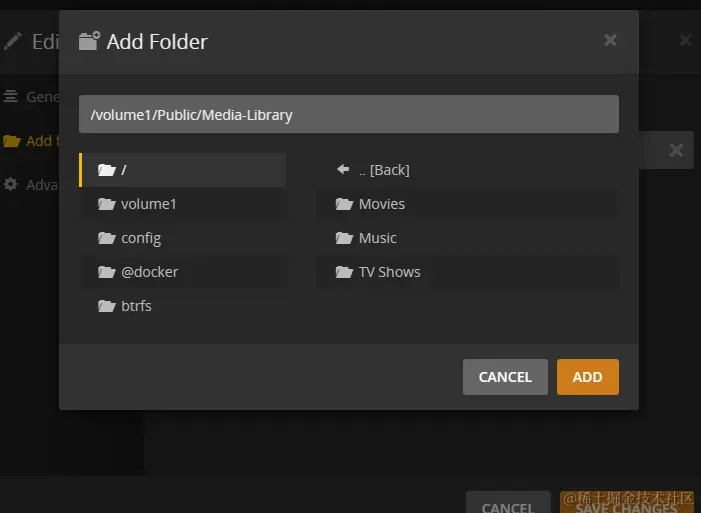Click the Advanced gear icon in sidebar
Viewport: 701px width, 513px height.
pos(11,184)
